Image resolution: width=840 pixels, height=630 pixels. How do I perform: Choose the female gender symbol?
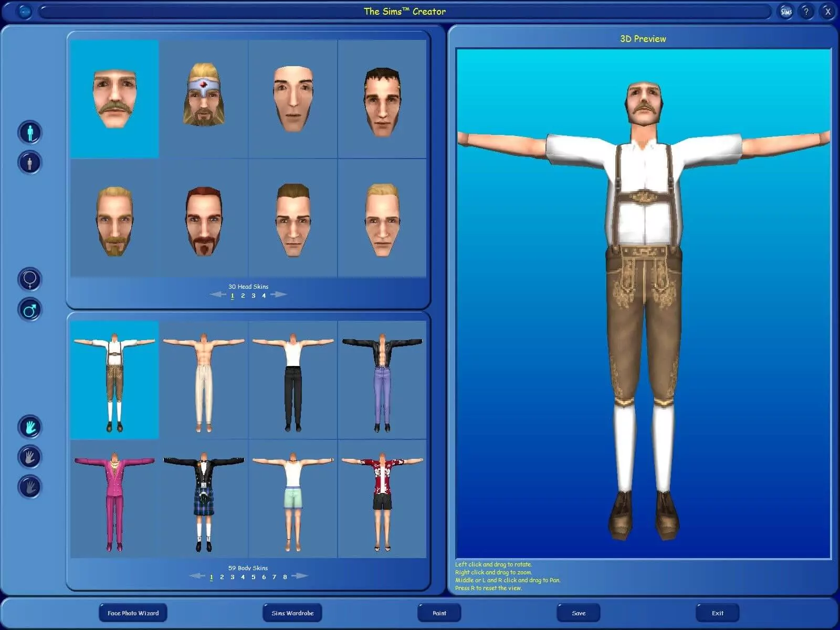coord(30,279)
